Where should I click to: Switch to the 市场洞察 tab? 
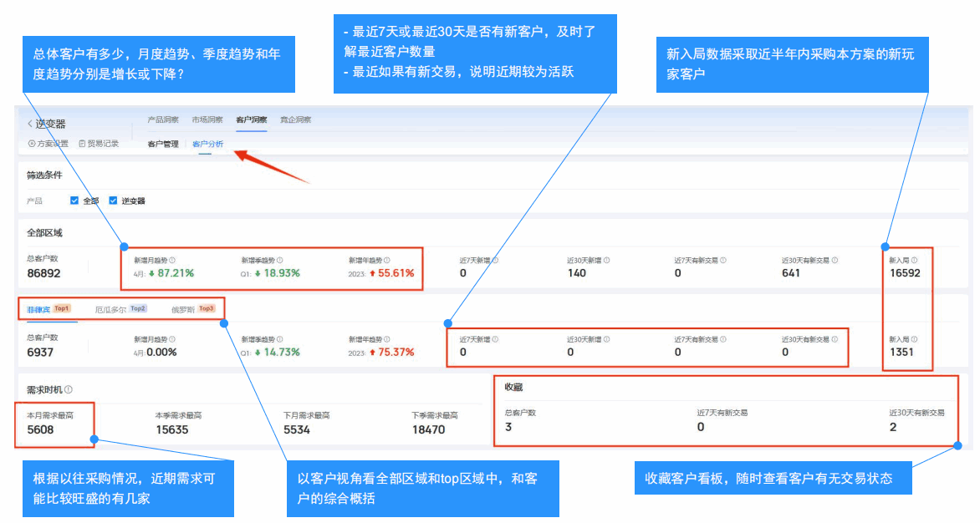[x=207, y=119]
